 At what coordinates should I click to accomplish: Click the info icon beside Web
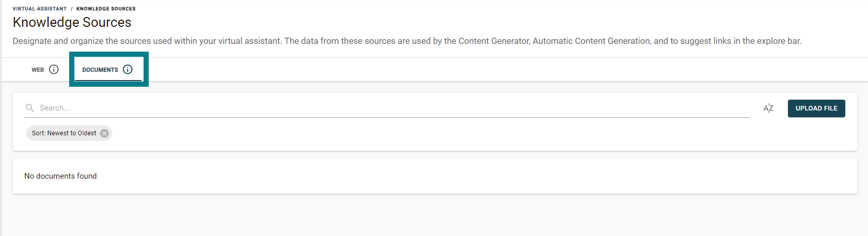(54, 69)
